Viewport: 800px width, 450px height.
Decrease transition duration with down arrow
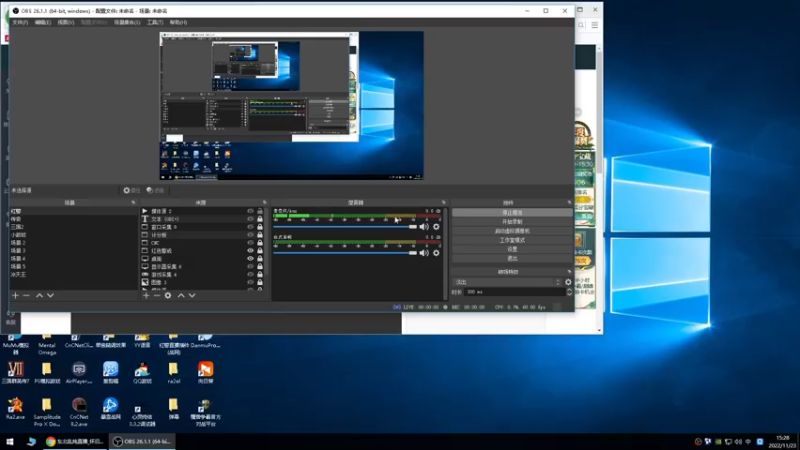(569, 294)
